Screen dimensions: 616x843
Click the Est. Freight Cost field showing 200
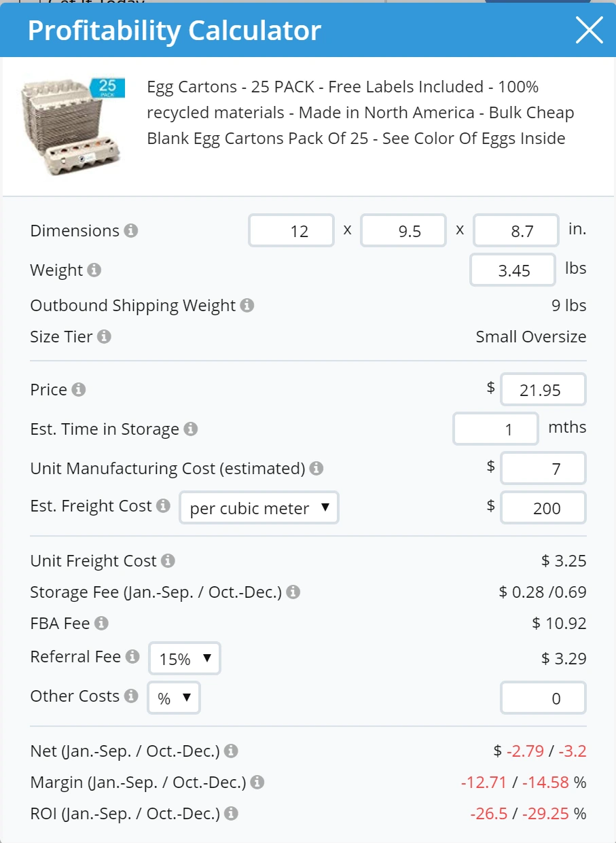click(543, 508)
